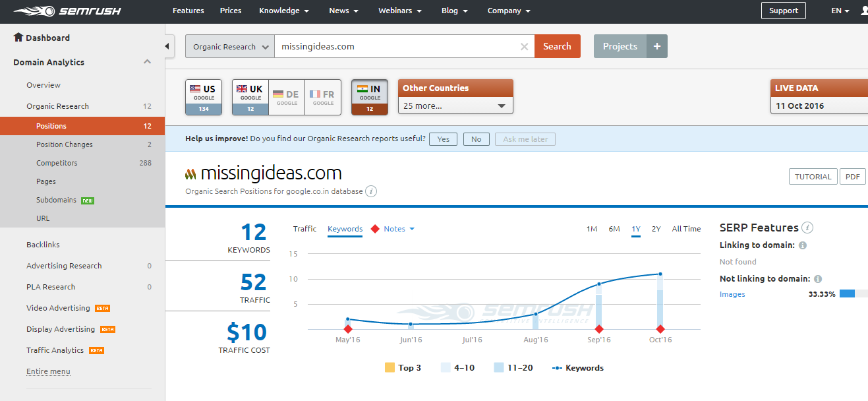Collapse the Domain Analytics section
Image resolution: width=868 pixels, height=401 pixels.
(148, 62)
